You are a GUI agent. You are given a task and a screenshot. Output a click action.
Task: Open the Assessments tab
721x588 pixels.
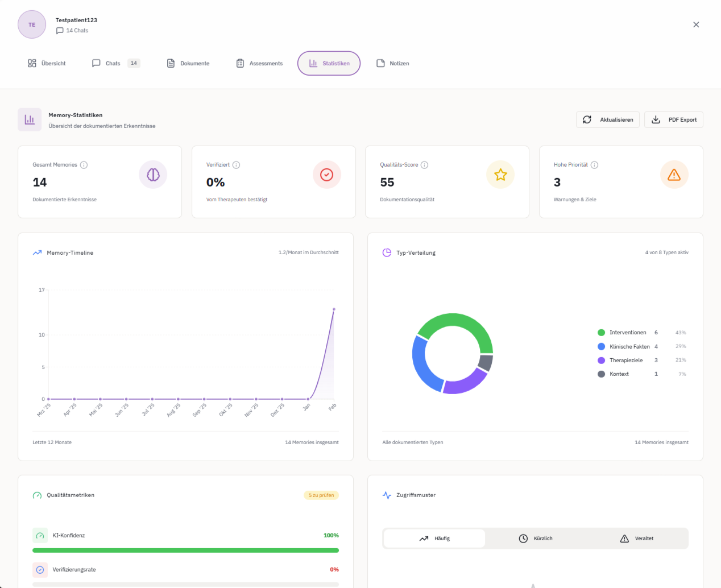(x=259, y=63)
